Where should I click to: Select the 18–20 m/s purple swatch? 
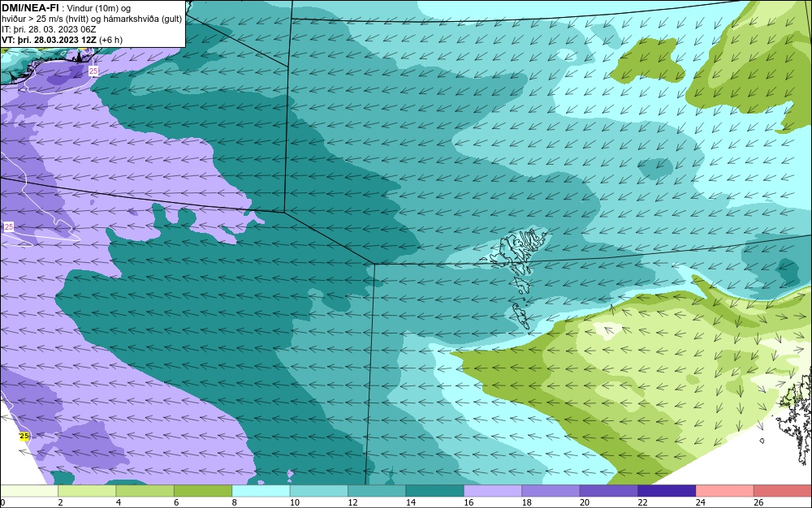pyautogui.click(x=551, y=491)
